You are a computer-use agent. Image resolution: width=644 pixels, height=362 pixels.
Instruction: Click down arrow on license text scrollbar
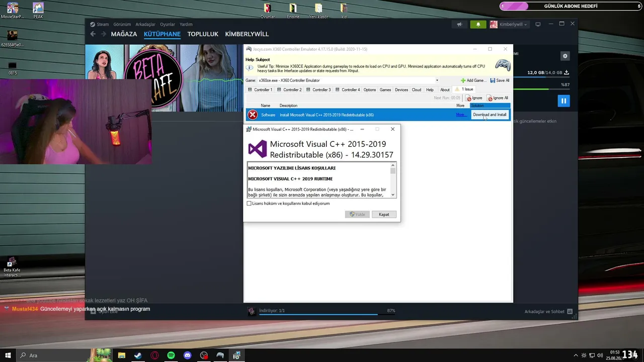pos(393,195)
